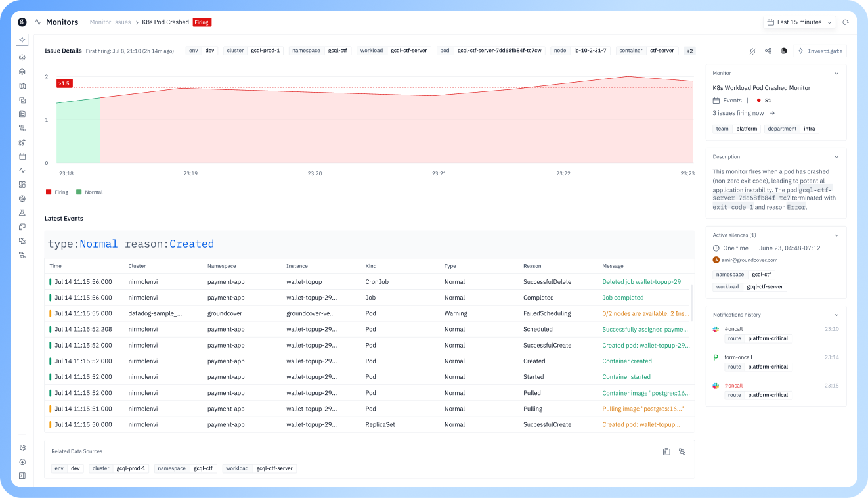Open the map icon in the sidebar
This screenshot has height=498, width=868.
click(x=22, y=86)
